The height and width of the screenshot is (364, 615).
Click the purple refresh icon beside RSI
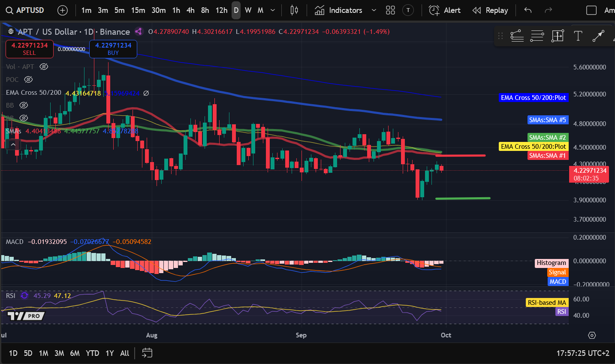click(24, 295)
